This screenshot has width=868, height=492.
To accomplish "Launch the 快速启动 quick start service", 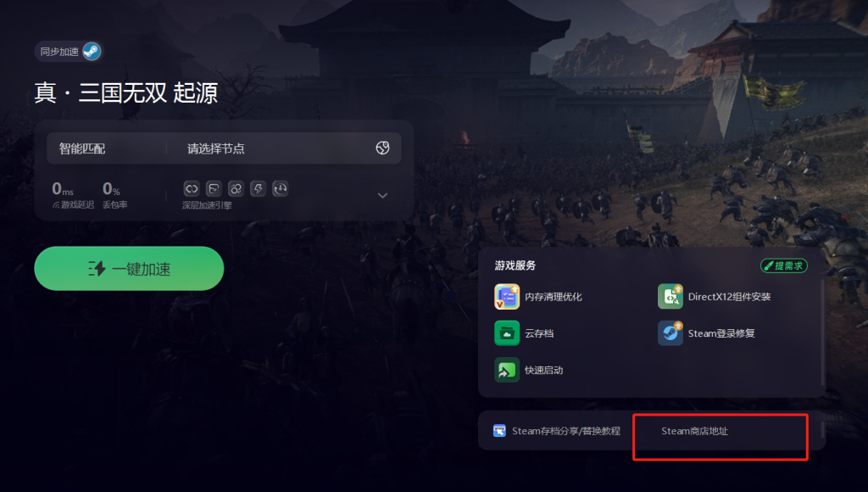I will tap(529, 370).
